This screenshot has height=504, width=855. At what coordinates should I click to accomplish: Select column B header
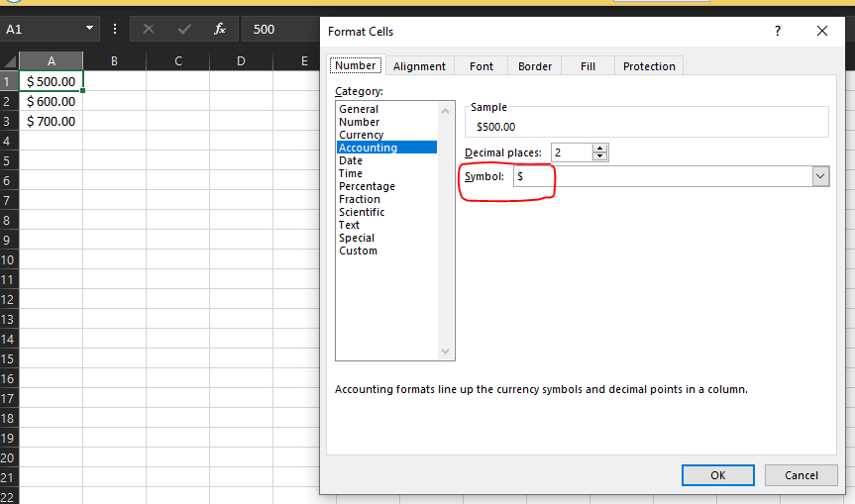point(114,61)
